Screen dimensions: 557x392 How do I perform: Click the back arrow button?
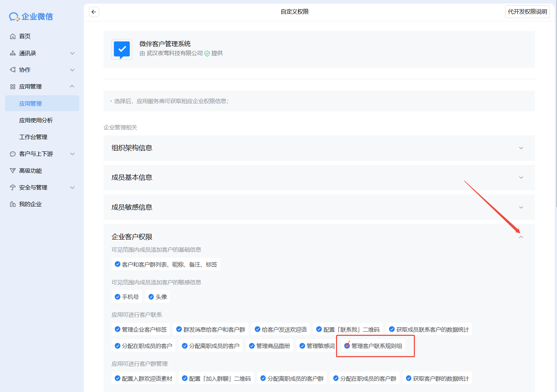point(94,12)
